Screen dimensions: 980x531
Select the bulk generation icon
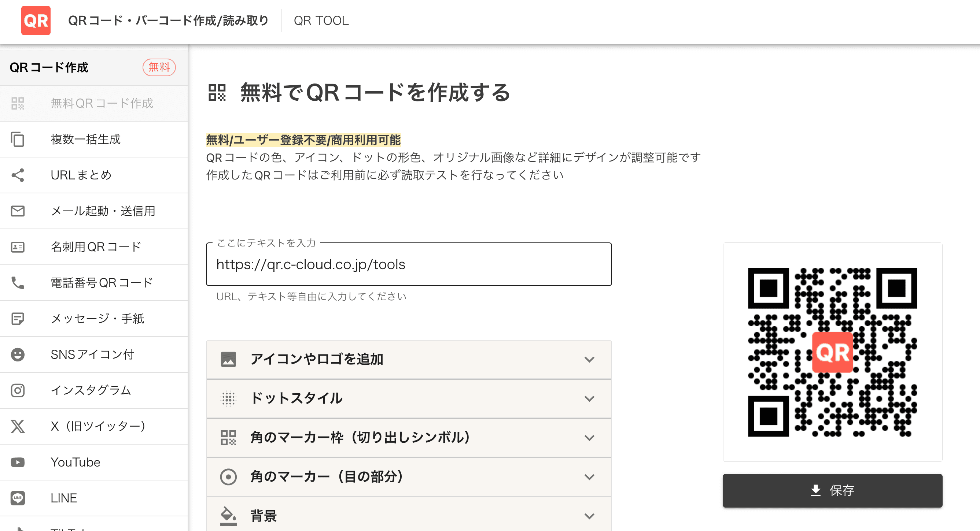[18, 138]
